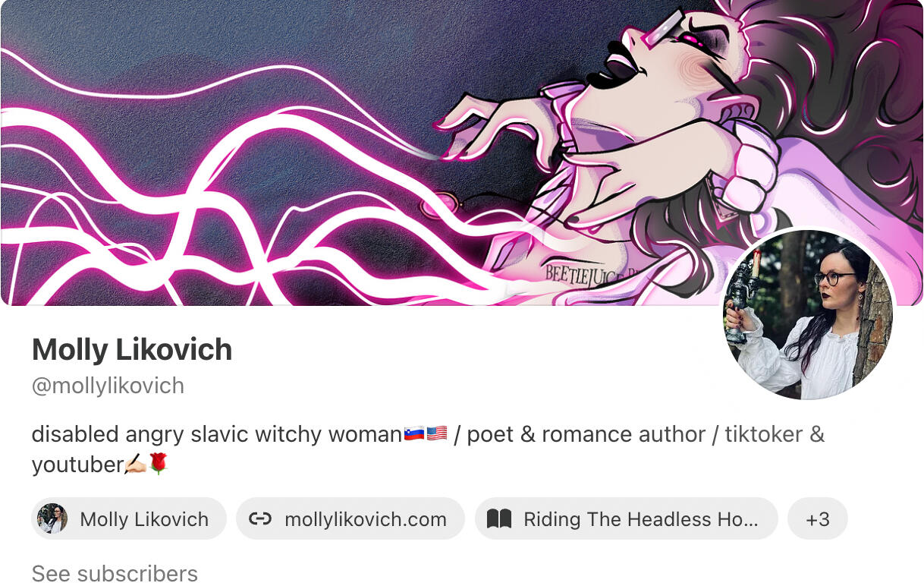Screen dimensions: 924x586
Task: Click the white-blue-red flag emoji in bio
Action: [414, 434]
